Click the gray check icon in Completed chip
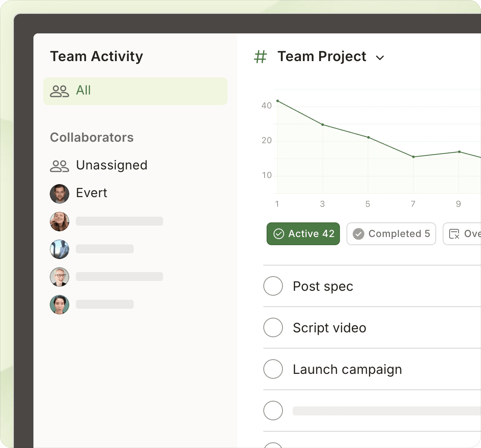The width and height of the screenshot is (481, 448). pyautogui.click(x=359, y=234)
